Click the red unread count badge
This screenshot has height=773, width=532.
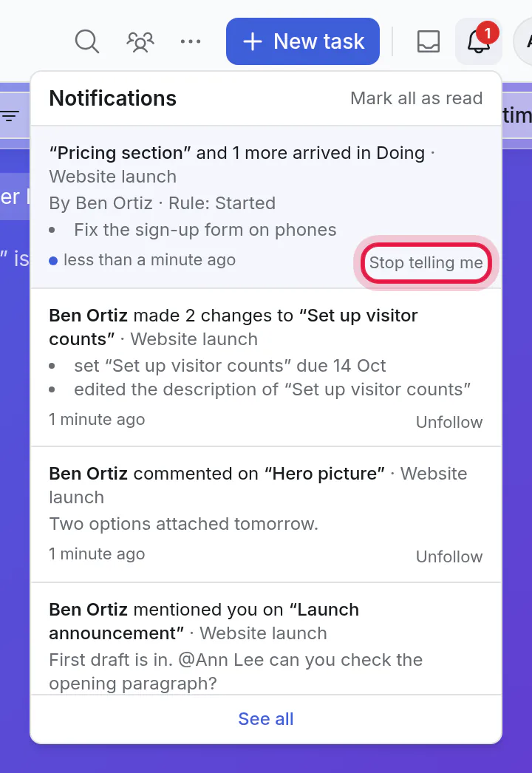488,33
